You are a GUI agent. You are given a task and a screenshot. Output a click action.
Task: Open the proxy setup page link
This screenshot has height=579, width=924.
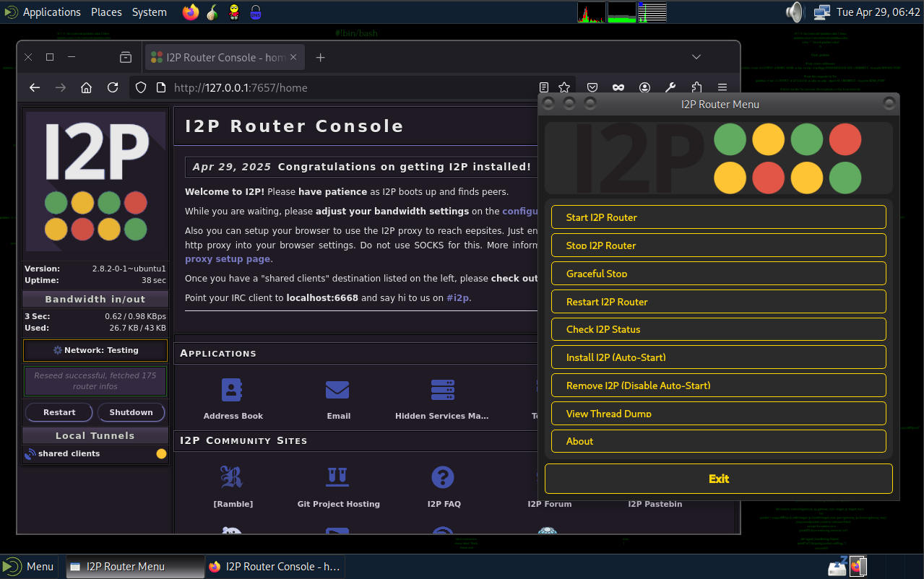pyautogui.click(x=228, y=258)
